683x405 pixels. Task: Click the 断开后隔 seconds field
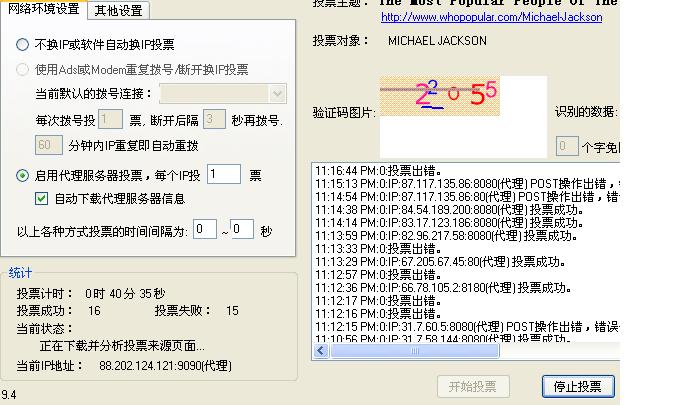point(213,120)
